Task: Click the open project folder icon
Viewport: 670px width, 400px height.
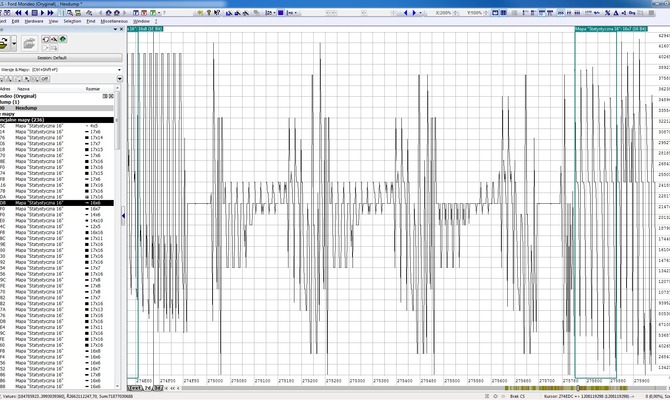Action: [29, 43]
